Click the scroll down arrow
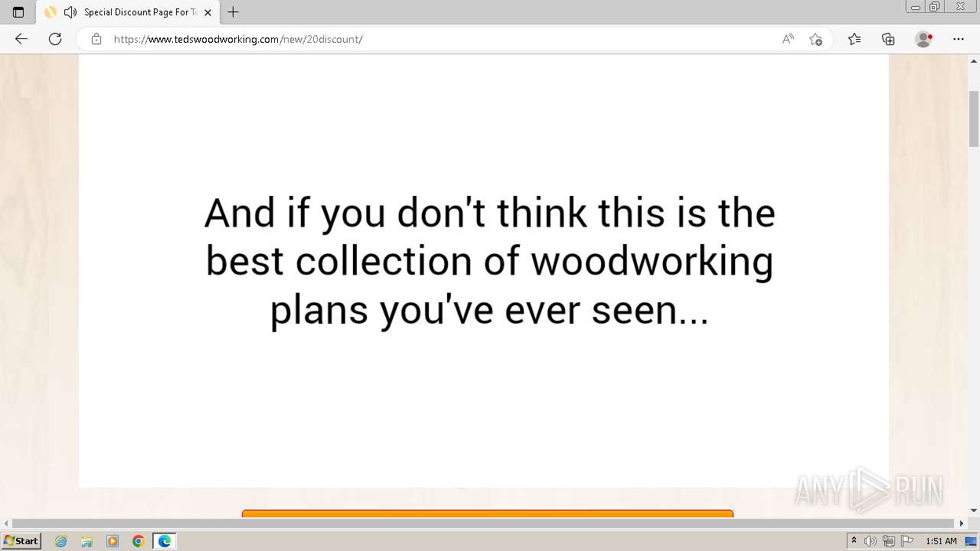Image resolution: width=980 pixels, height=551 pixels. [974, 510]
